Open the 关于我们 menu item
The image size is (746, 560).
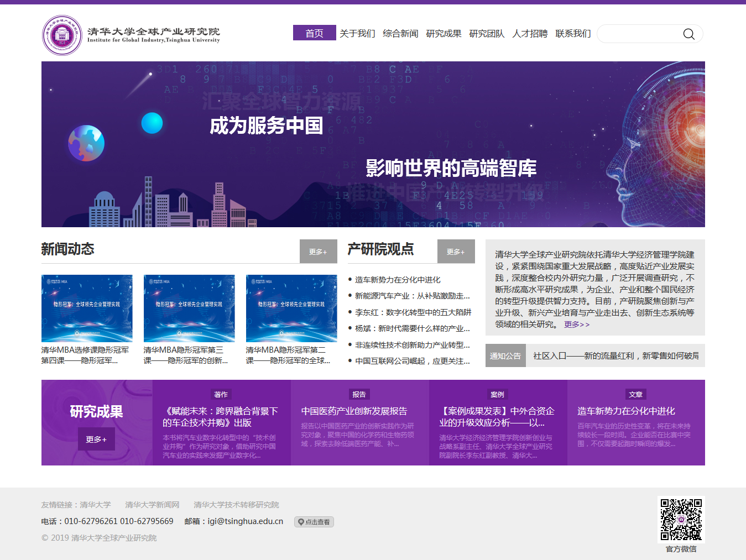(x=357, y=33)
